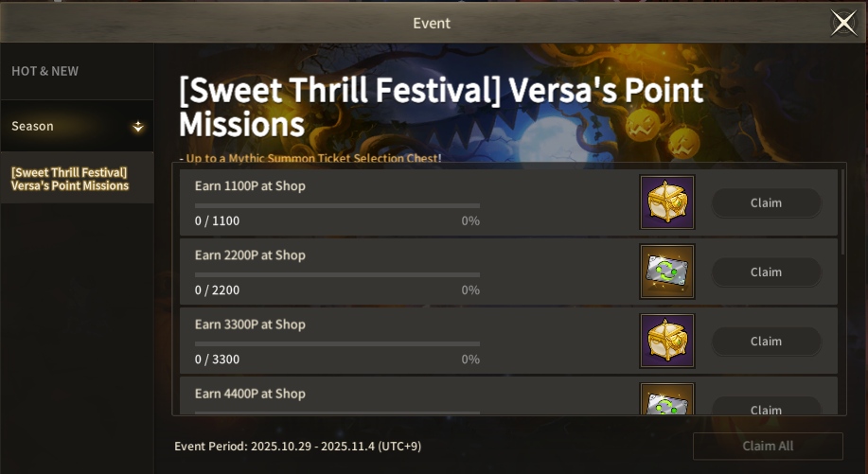This screenshot has width=868, height=474.
Task: Click the gold chest reward for 1100P mission
Action: click(x=667, y=202)
